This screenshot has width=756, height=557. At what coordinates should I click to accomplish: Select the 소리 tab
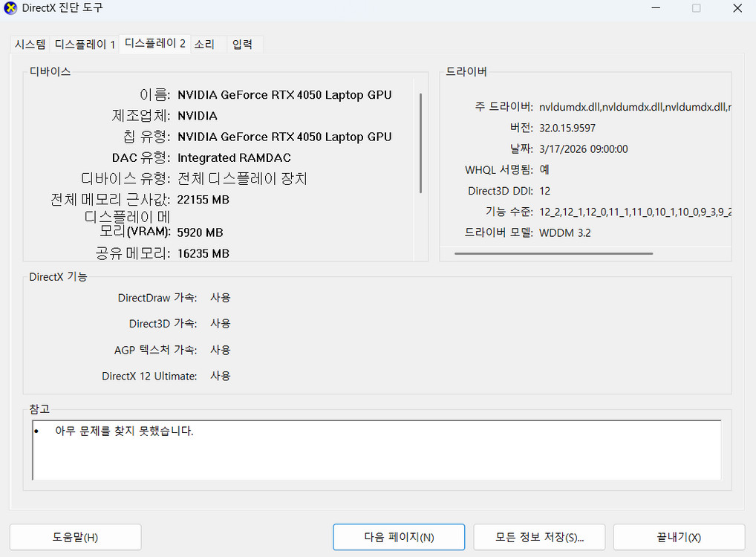(x=205, y=44)
